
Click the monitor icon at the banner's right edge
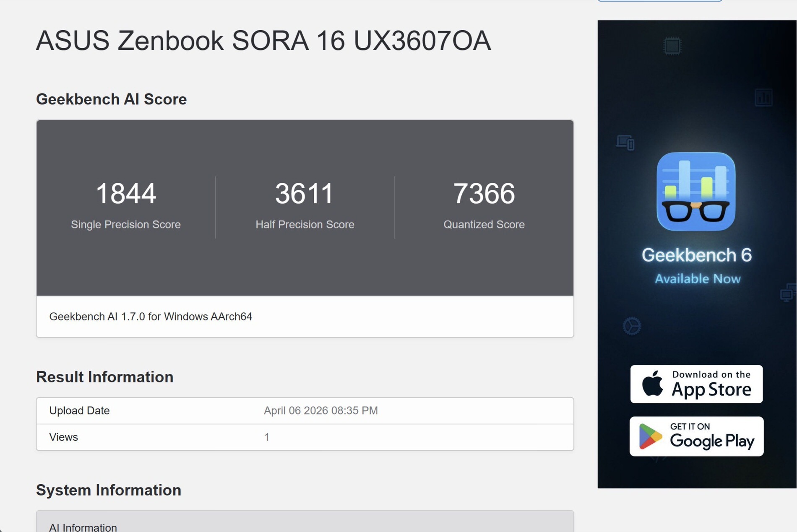(x=787, y=294)
